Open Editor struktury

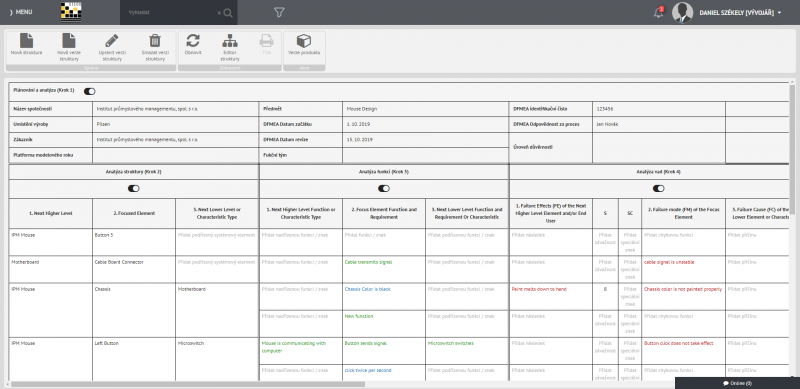230,47
